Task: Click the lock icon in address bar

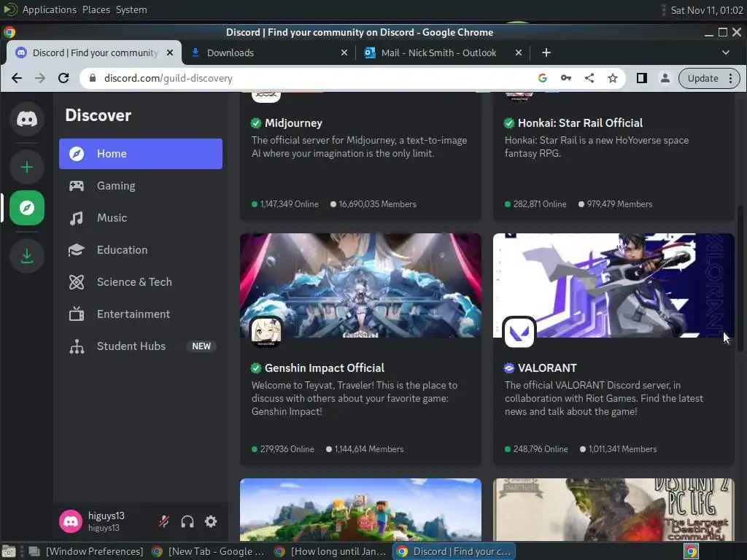Action: (x=93, y=78)
